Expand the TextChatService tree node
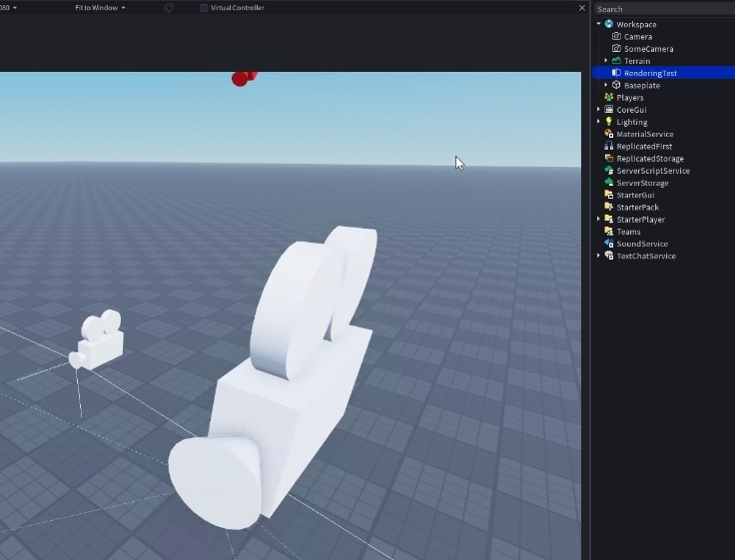This screenshot has height=560, width=735. click(x=598, y=256)
